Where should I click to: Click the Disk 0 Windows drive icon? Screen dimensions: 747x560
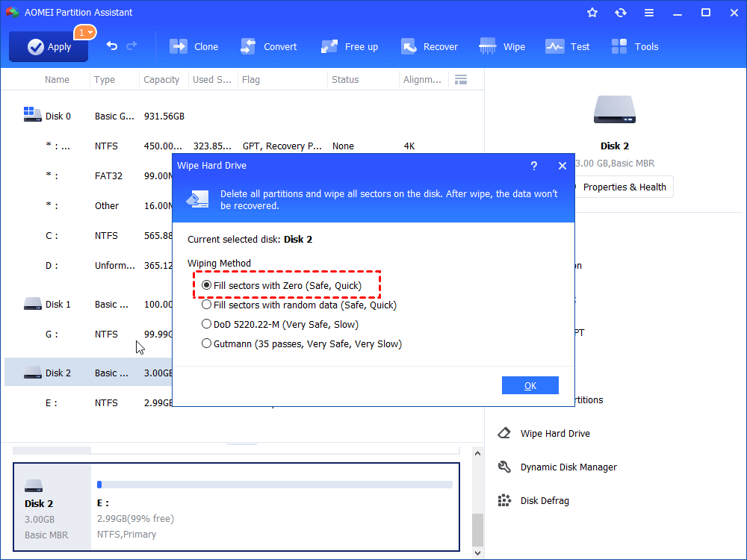pyautogui.click(x=32, y=114)
